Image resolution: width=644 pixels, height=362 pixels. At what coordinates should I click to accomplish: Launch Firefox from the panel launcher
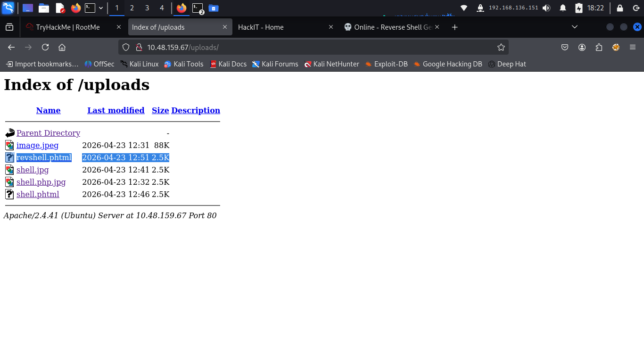(75, 8)
